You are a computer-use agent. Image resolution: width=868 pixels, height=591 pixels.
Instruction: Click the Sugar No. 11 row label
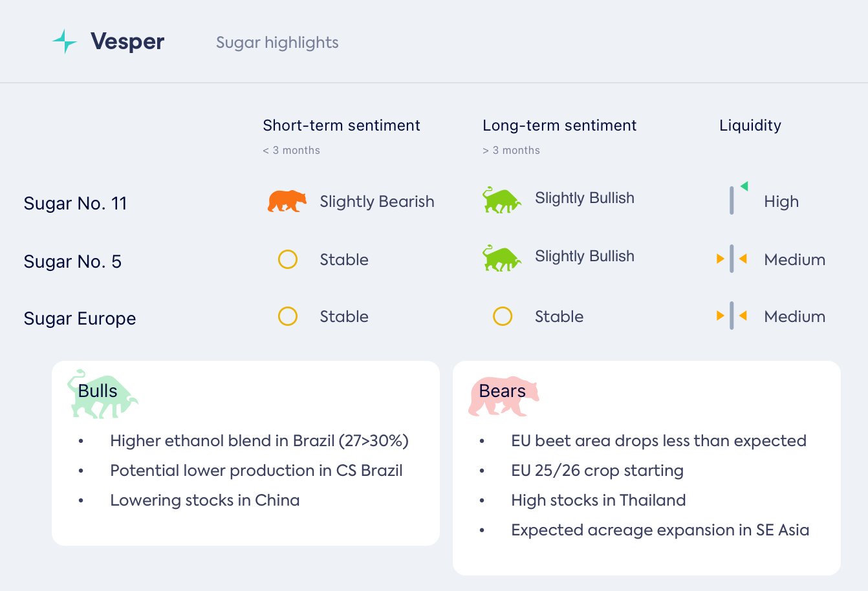(x=75, y=204)
